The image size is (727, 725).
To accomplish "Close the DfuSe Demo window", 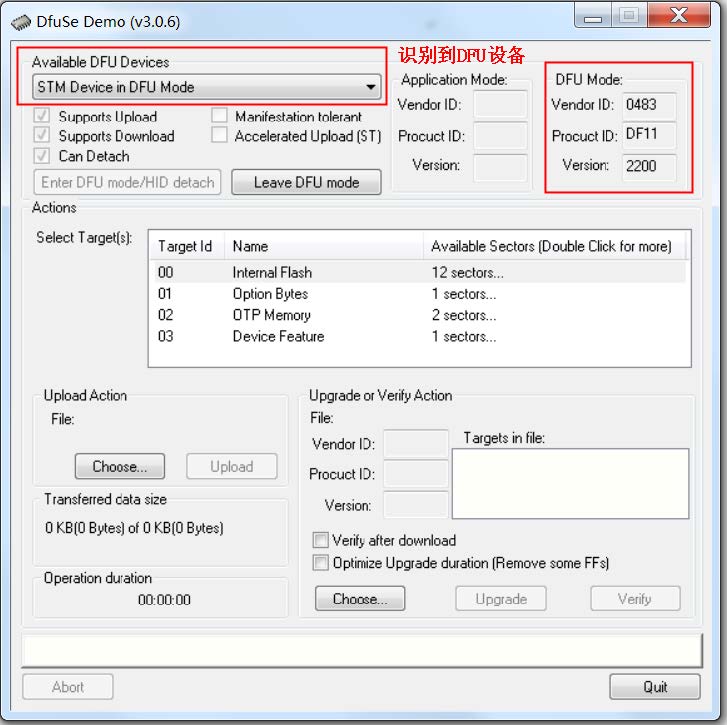I will coord(678,16).
